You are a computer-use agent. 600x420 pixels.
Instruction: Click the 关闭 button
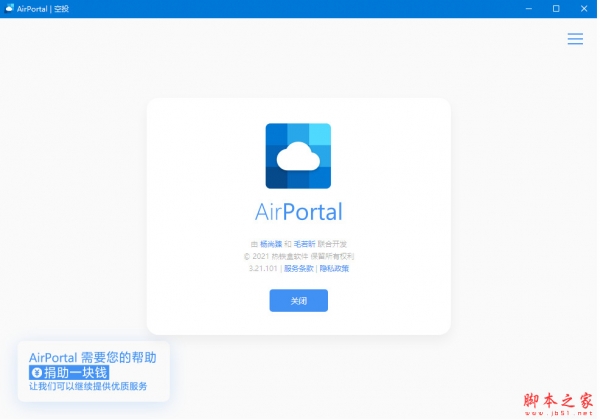pos(298,301)
